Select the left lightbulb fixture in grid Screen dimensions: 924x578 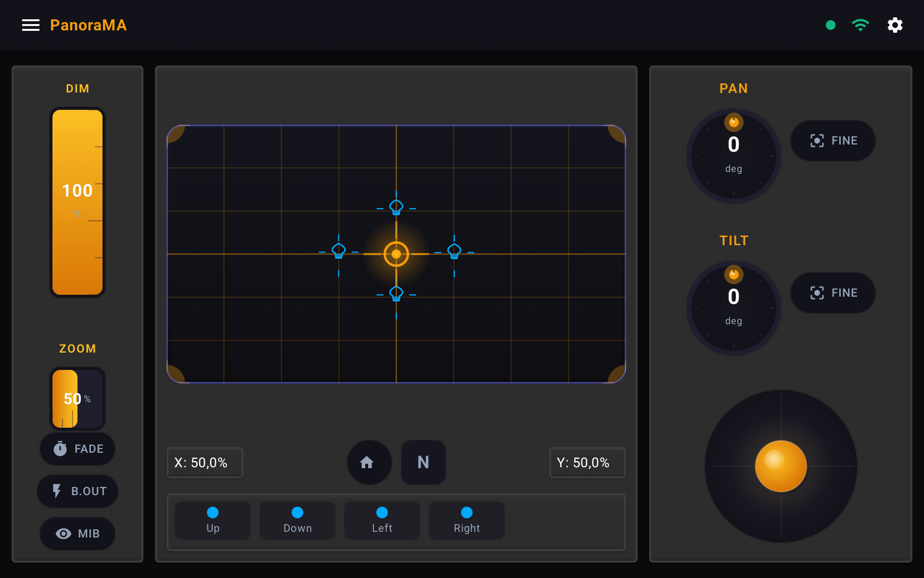[339, 251]
